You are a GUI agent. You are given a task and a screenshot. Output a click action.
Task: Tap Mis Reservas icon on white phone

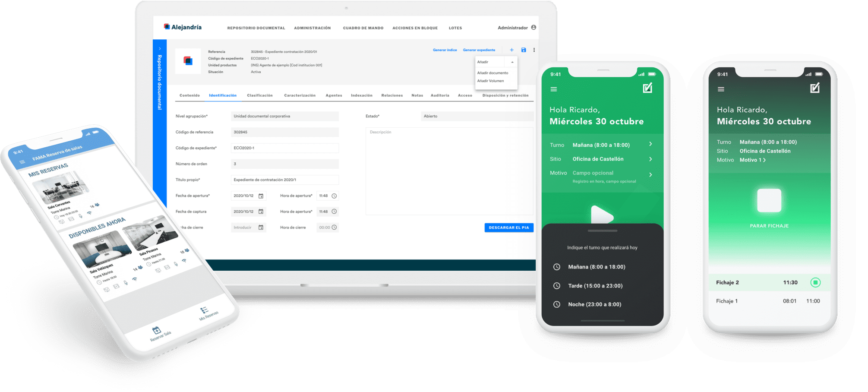point(204,310)
